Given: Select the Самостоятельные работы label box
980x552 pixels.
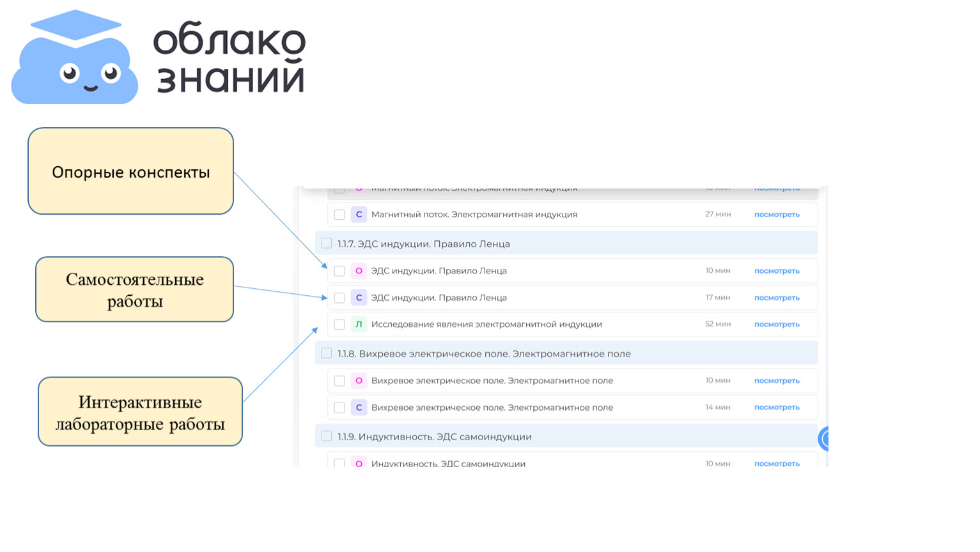Looking at the screenshot, I should (134, 289).
